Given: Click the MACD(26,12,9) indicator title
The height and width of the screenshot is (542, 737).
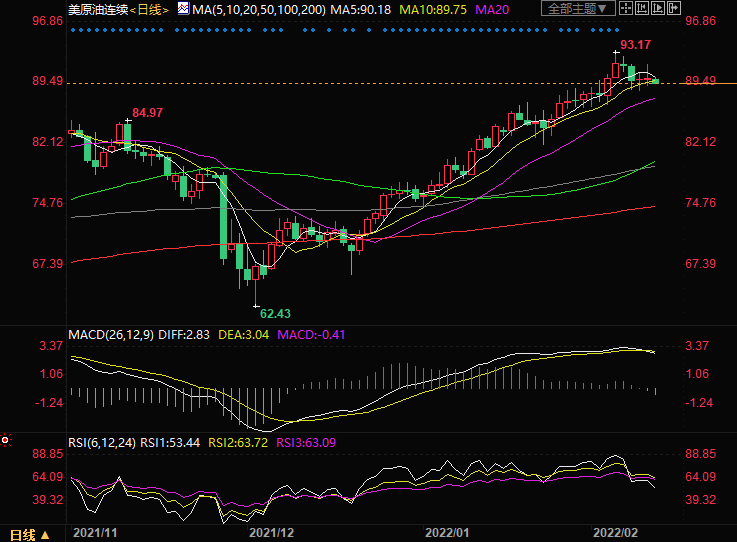Looking at the screenshot, I should [111, 333].
